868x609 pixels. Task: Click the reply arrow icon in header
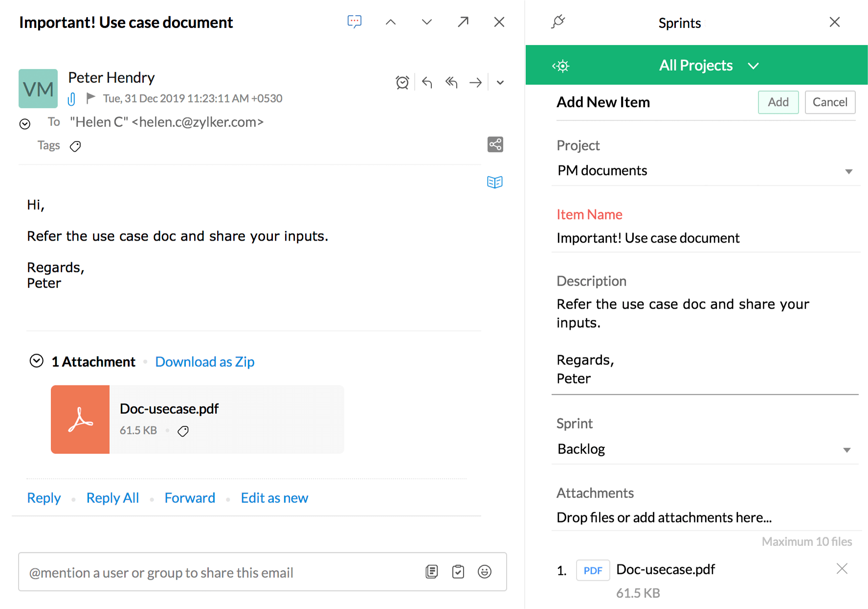pos(427,83)
